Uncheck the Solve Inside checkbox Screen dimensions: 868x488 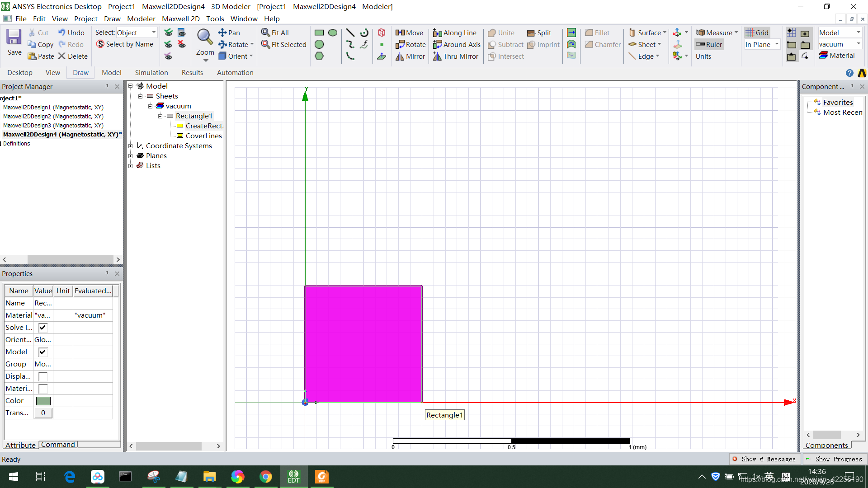point(42,327)
